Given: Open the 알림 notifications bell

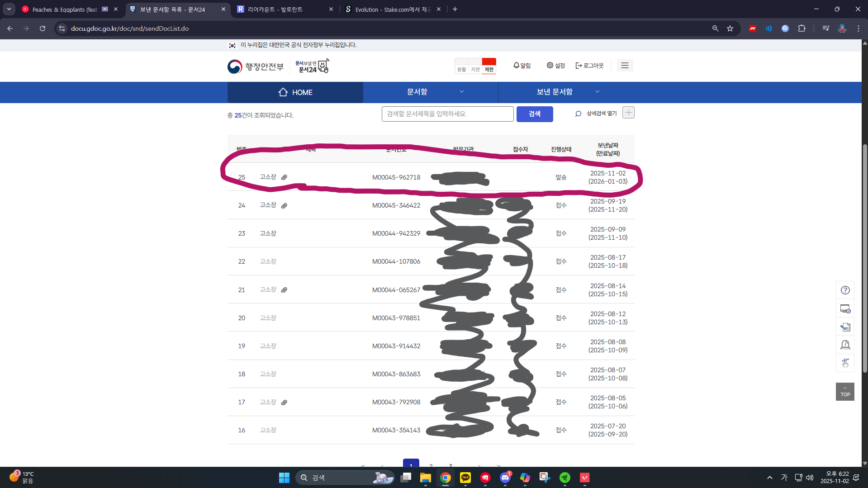Looking at the screenshot, I should pyautogui.click(x=522, y=66).
